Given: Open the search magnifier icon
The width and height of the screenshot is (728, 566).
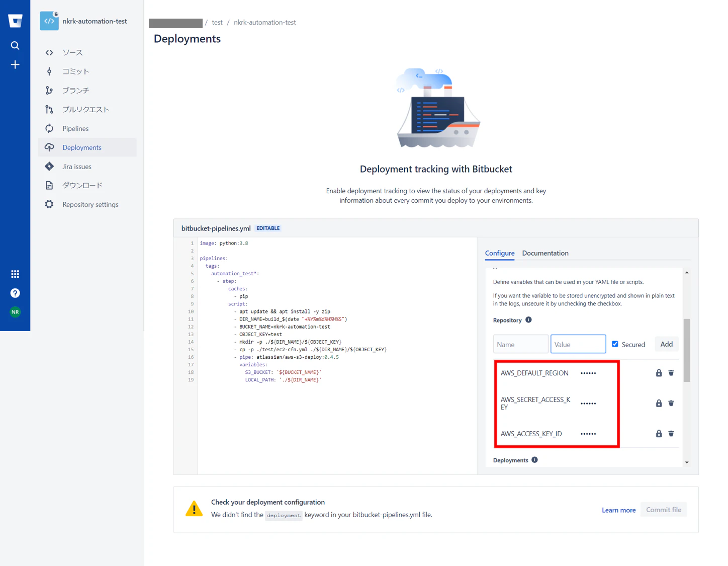Looking at the screenshot, I should coord(15,46).
